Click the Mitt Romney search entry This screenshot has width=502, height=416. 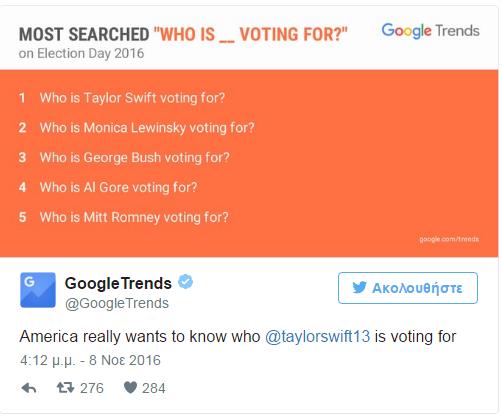134,217
